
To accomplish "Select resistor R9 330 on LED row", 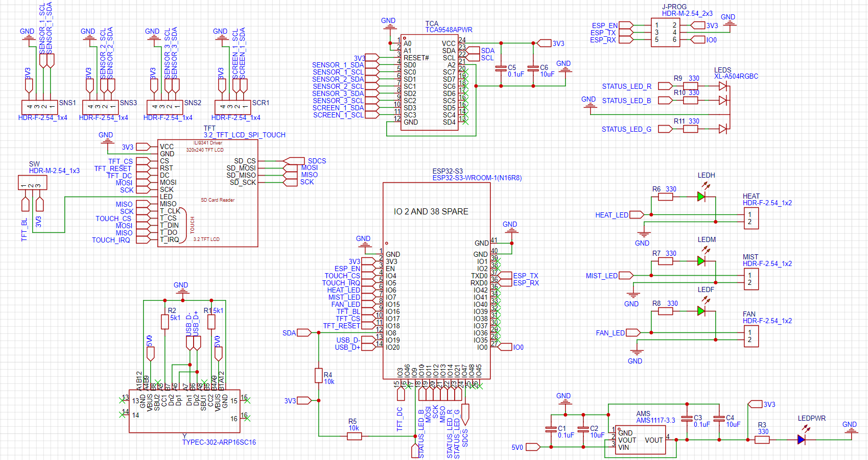I will click(691, 86).
